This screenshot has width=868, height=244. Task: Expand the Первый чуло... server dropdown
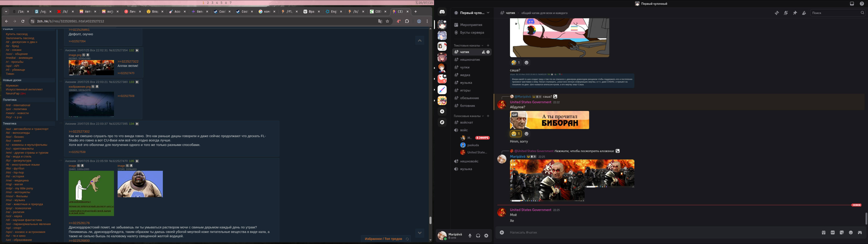click(472, 13)
